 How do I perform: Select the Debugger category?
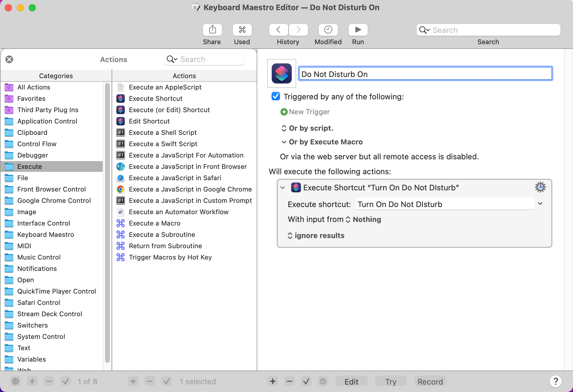click(x=52, y=155)
